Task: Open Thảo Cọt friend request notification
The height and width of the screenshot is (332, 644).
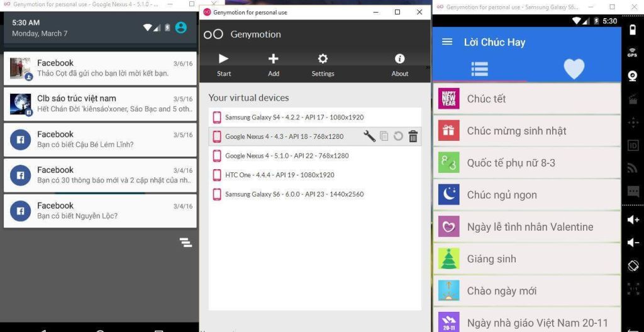Action: point(100,68)
